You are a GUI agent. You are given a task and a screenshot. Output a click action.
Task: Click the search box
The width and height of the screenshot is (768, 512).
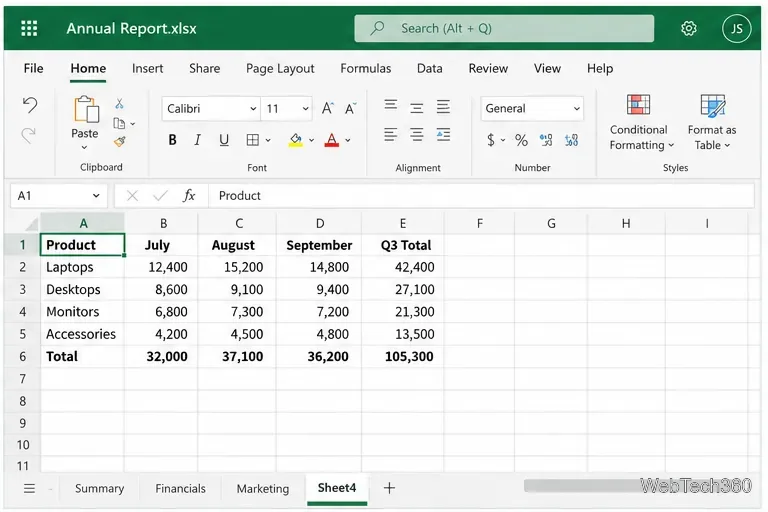tap(504, 28)
